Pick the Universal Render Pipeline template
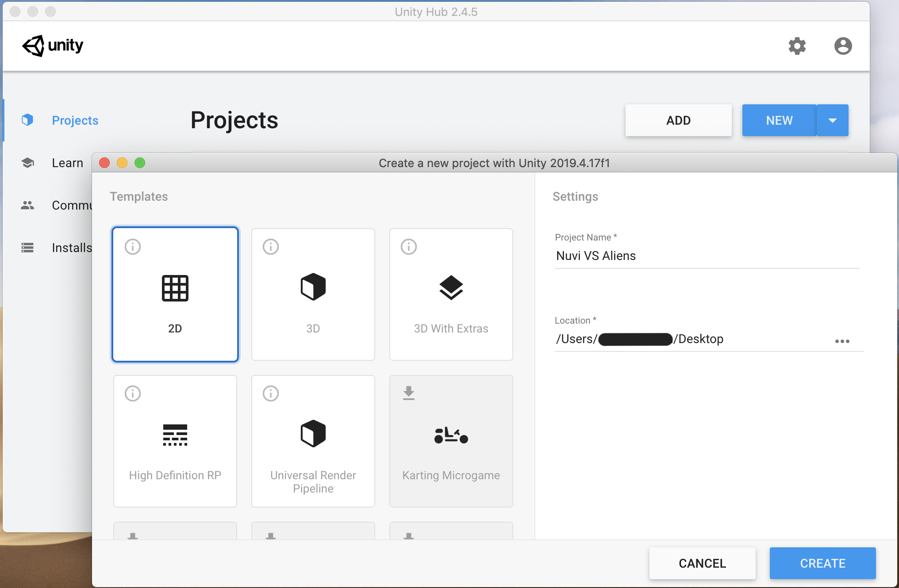The image size is (899, 588). [x=313, y=433]
